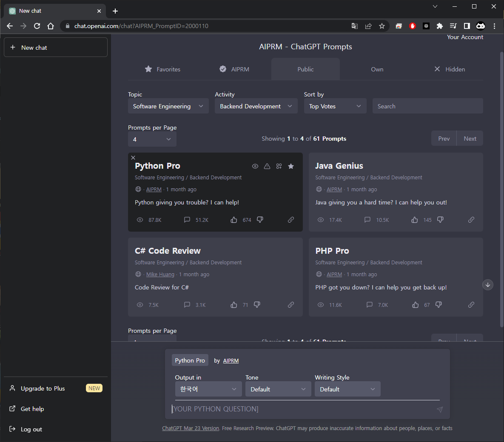
Task: Copy the Java Genius prompt link
Action: 471,220
